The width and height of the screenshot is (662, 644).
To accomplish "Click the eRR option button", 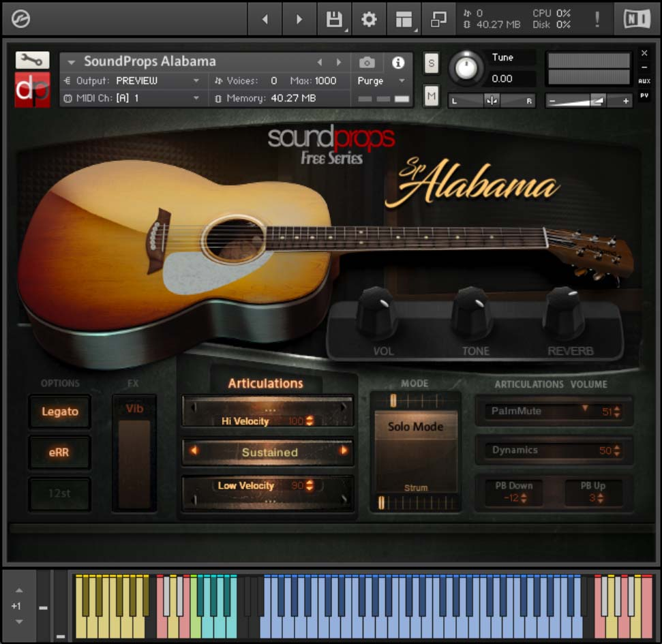I will [60, 453].
